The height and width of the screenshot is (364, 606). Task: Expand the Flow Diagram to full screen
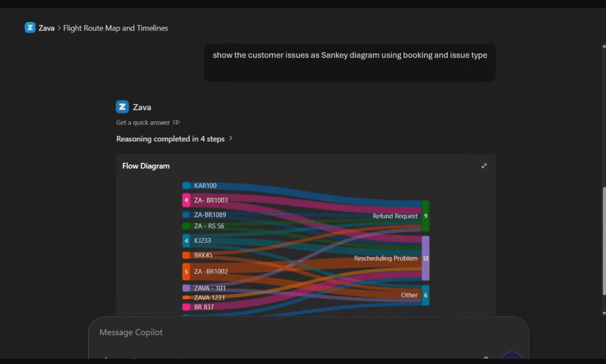click(x=484, y=166)
